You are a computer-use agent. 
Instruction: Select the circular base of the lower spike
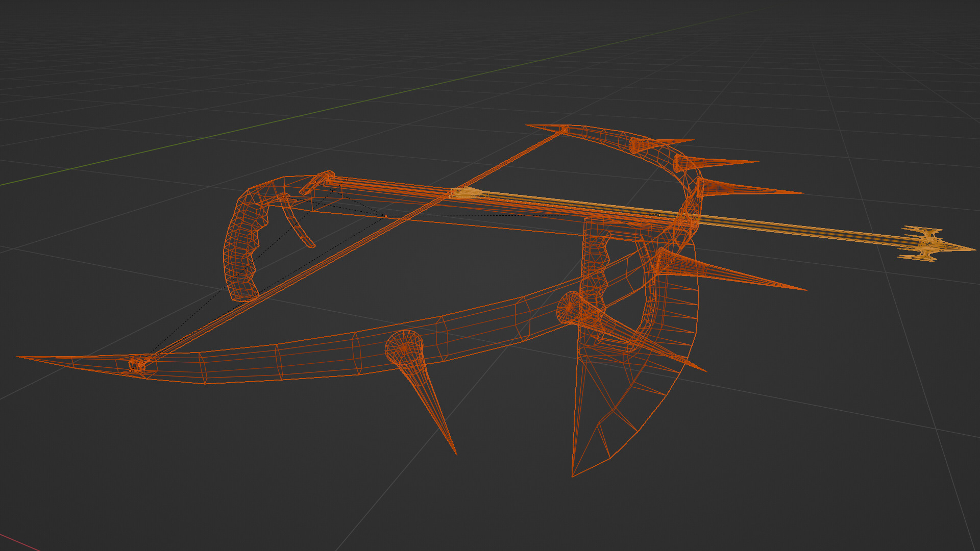(x=404, y=347)
